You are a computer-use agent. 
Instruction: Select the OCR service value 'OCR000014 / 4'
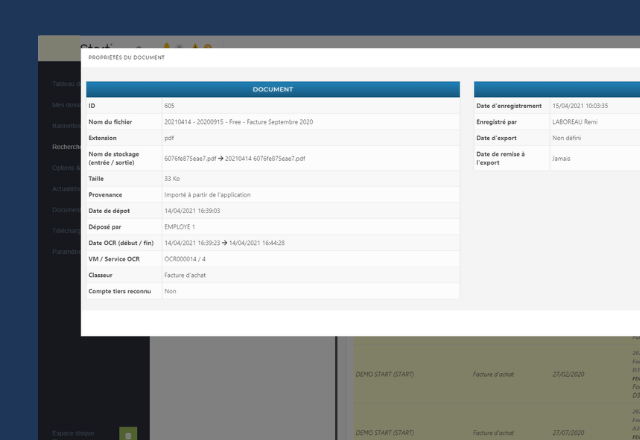click(185, 259)
